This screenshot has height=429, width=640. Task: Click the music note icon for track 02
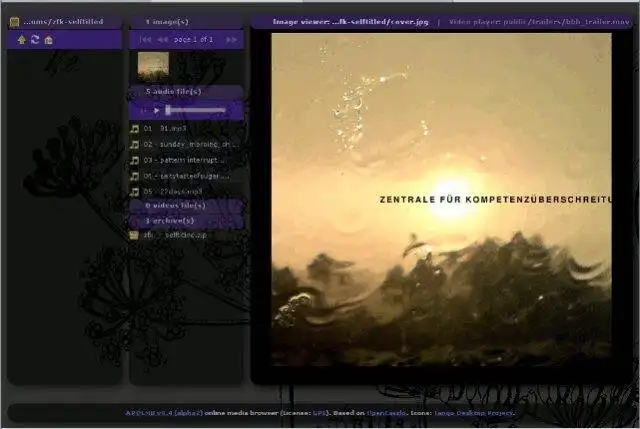[x=134, y=144]
